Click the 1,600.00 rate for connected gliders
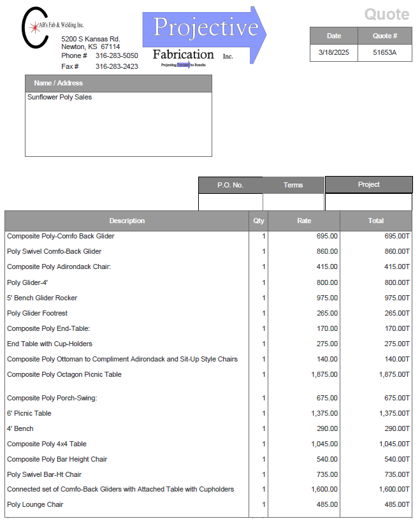 click(322, 490)
